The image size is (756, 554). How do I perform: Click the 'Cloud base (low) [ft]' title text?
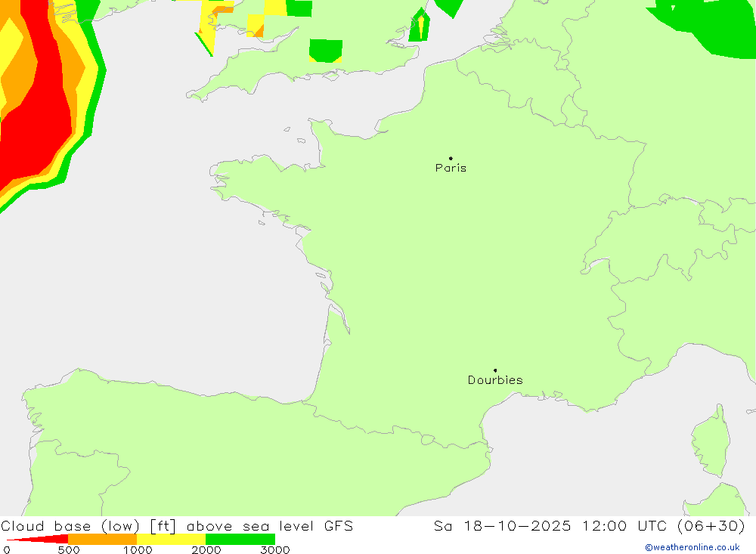point(88,526)
